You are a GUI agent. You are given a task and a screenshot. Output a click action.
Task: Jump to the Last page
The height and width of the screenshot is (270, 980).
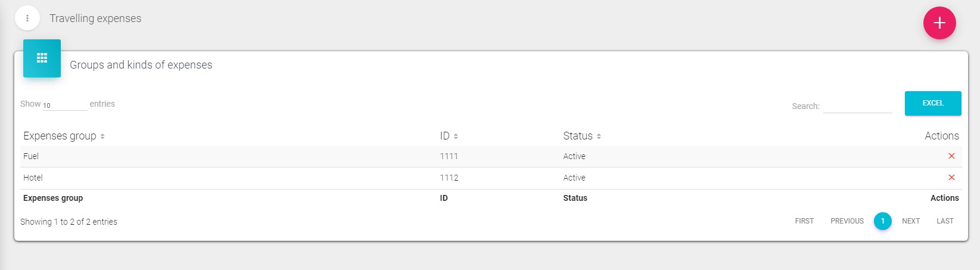(x=945, y=221)
